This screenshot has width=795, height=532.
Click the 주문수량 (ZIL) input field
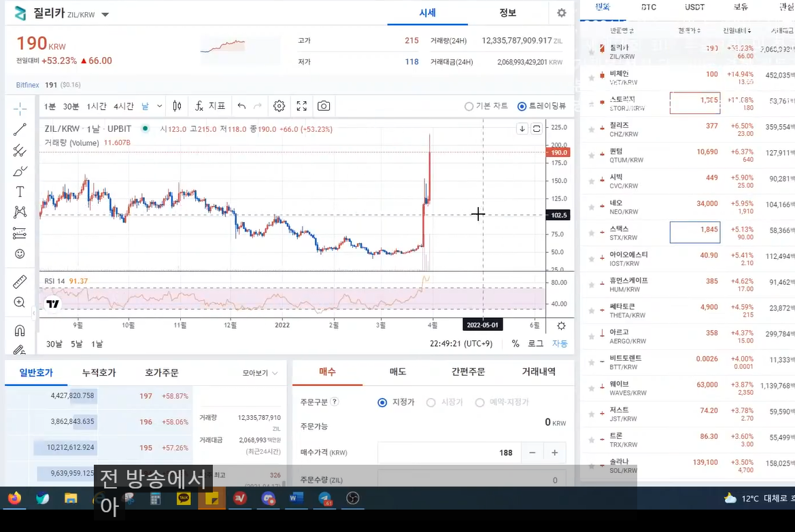pos(471,480)
